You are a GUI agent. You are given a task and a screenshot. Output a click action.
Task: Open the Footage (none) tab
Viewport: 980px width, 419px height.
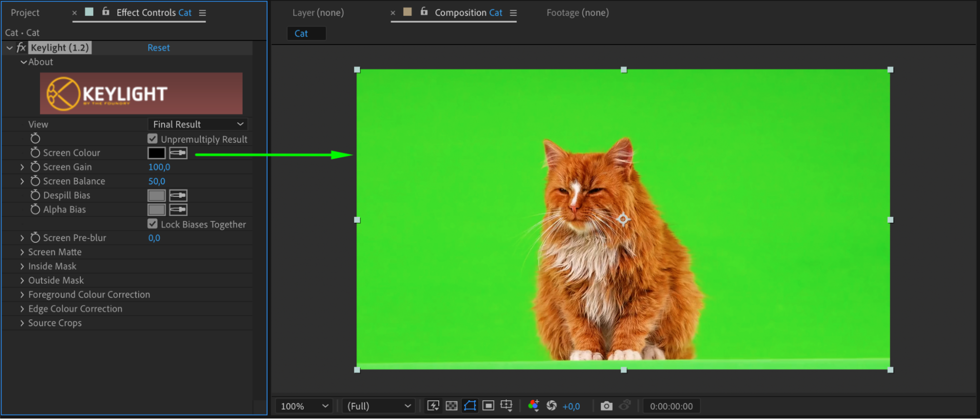pos(578,13)
